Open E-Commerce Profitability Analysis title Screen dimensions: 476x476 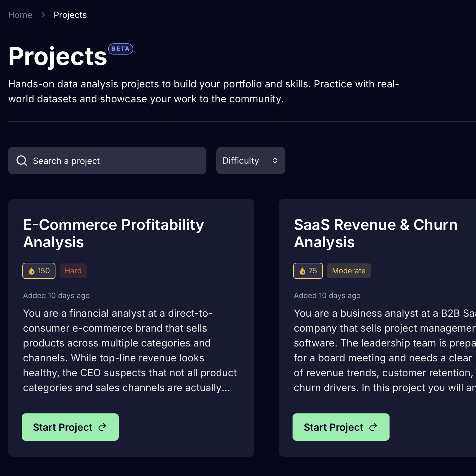point(113,233)
